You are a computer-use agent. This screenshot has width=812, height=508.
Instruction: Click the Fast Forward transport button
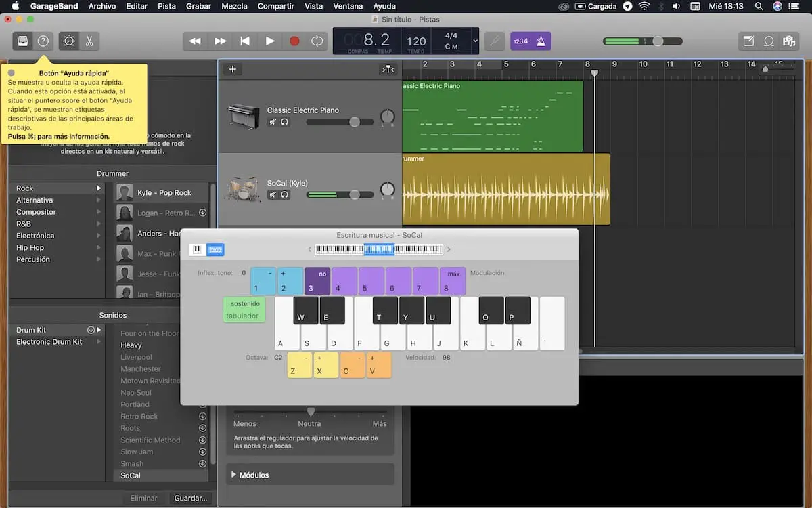220,41
